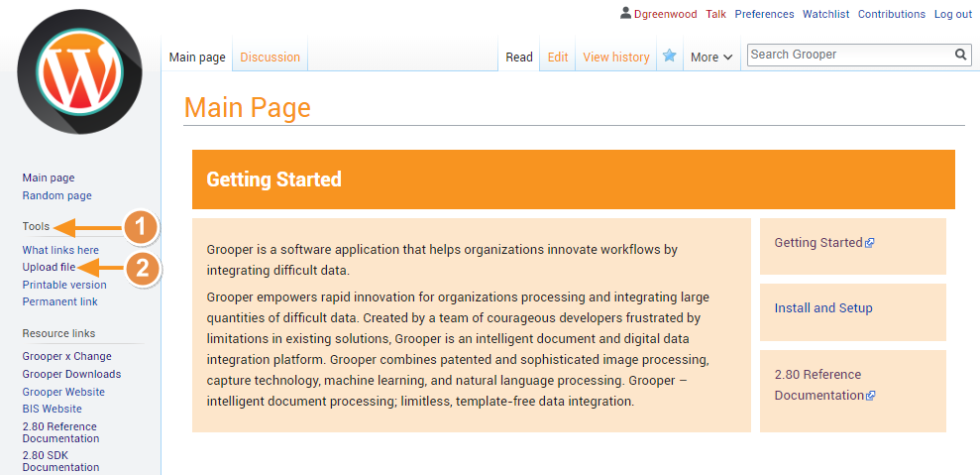Go to Main page in the sidebar
Image resolution: width=980 pixels, height=475 pixels.
[49, 178]
